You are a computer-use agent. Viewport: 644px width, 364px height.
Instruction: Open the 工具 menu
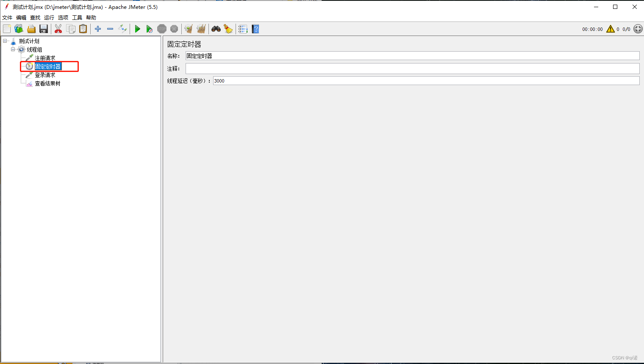point(77,17)
